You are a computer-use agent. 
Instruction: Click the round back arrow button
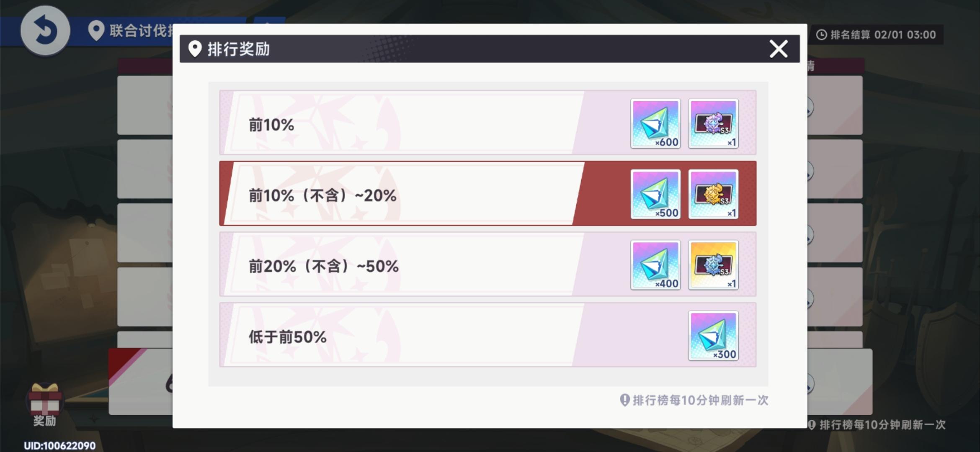coord(45,31)
